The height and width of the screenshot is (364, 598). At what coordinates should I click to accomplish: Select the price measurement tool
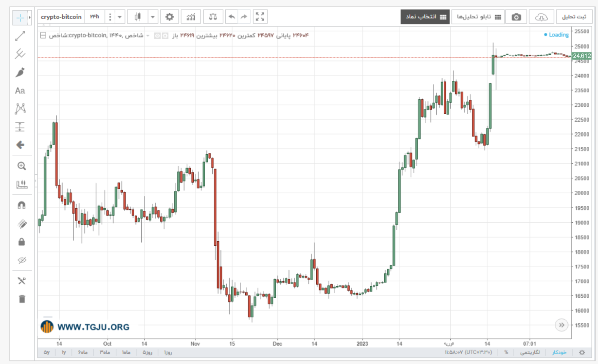[20, 127]
